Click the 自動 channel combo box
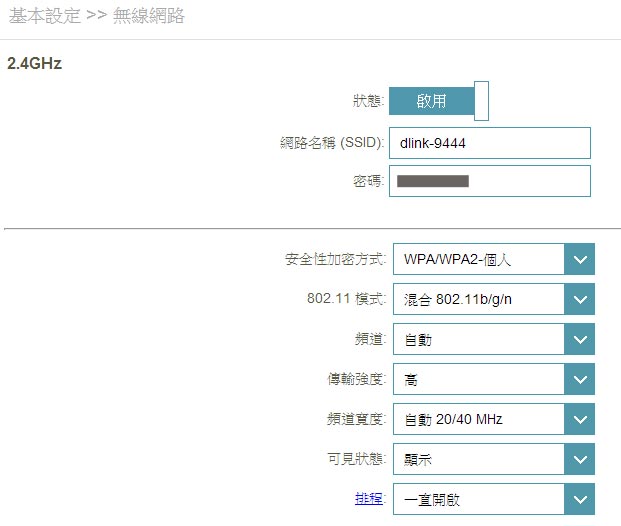This screenshot has height=526, width=621. tap(479, 340)
